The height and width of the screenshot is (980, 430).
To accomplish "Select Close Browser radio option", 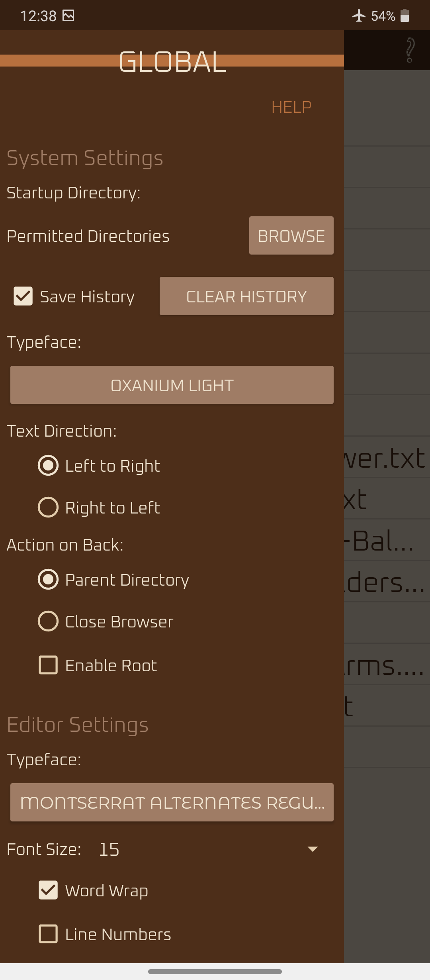I will pos(48,621).
